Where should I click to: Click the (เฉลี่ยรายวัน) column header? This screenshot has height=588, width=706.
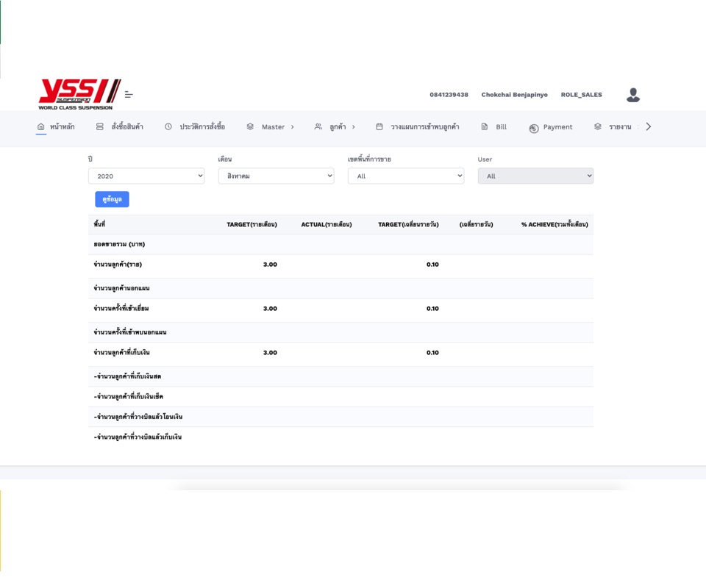pyautogui.click(x=477, y=224)
